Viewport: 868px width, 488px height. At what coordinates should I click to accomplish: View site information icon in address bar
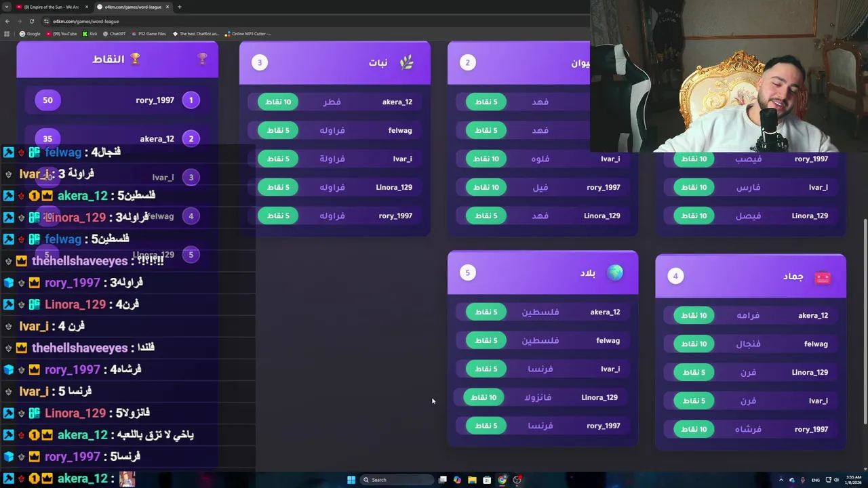click(x=45, y=21)
